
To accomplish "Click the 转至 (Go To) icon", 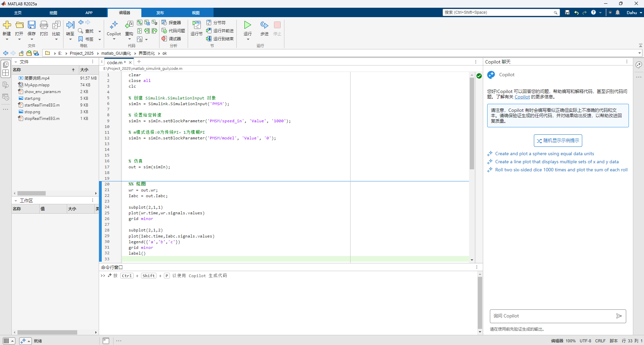I will coord(70,25).
